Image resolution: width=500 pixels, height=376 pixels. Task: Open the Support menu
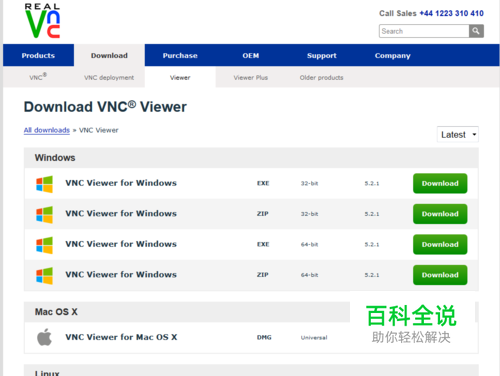(x=322, y=55)
